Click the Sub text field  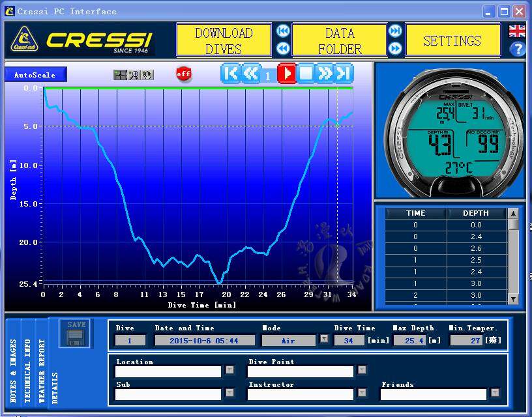pyautogui.click(x=168, y=395)
